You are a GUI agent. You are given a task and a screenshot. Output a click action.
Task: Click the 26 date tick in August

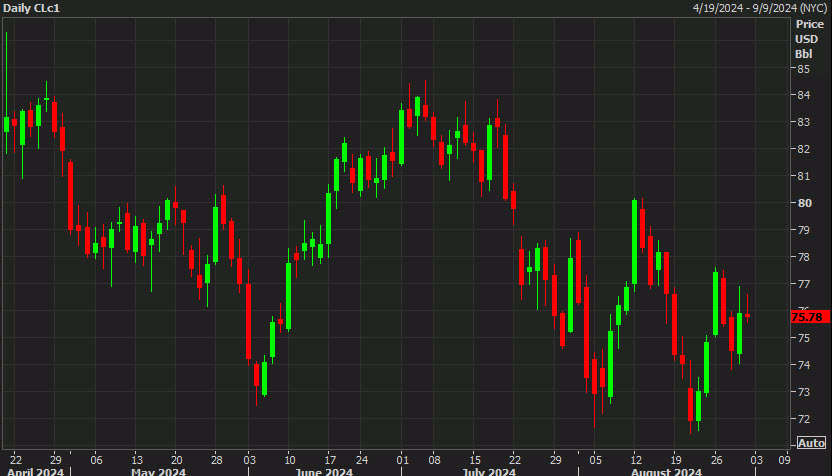pyautogui.click(x=716, y=460)
